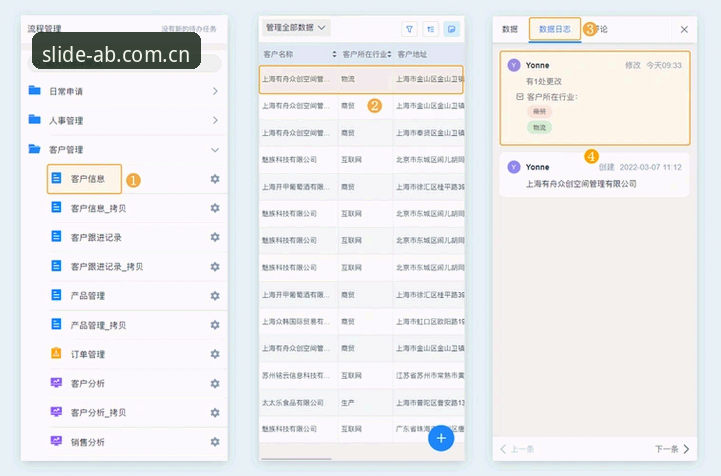
Task: Select the 上海众韩国际贸易 row
Action: point(362,321)
